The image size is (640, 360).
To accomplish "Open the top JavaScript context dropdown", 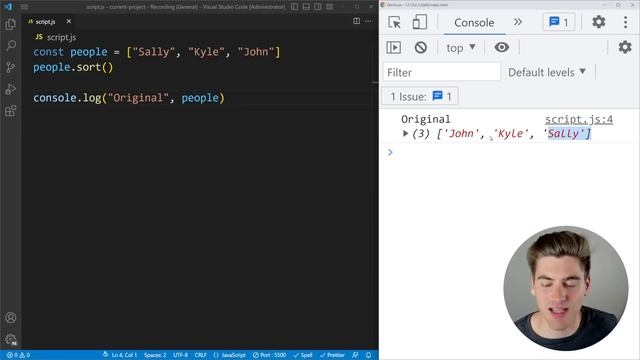I will click(x=461, y=48).
